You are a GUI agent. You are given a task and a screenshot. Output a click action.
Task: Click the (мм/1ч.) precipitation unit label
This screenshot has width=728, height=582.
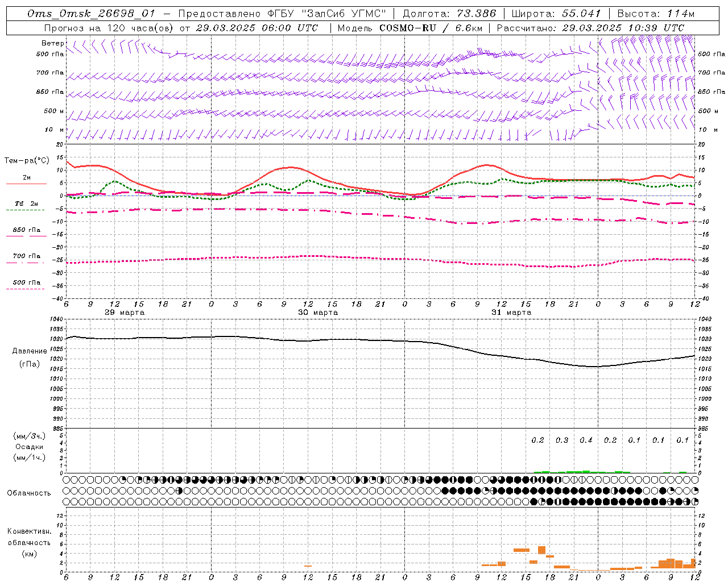30,458
